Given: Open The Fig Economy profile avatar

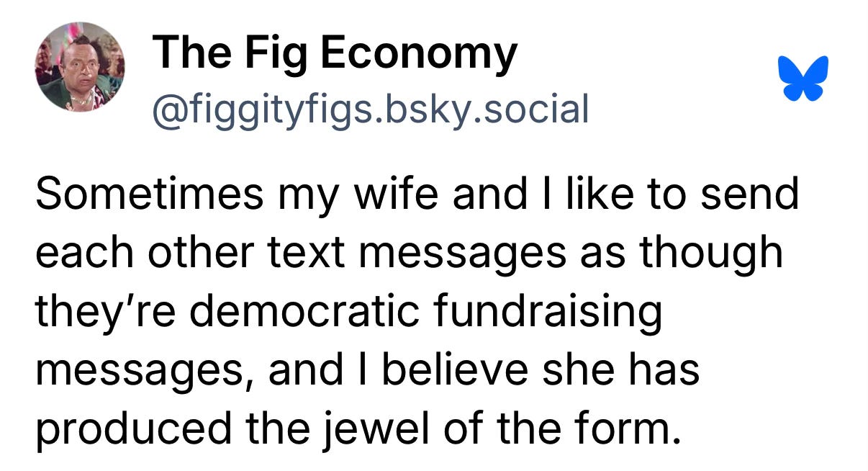Looking at the screenshot, I should coord(80,67).
